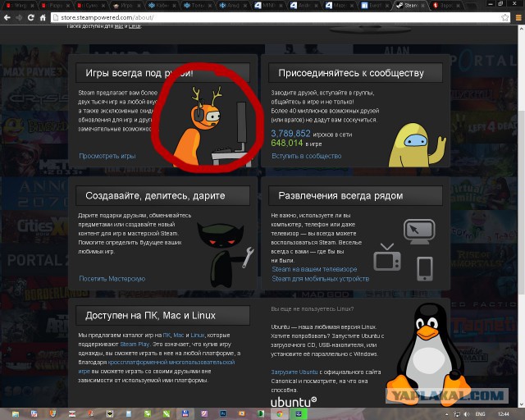Click the browser forward arrow
Viewport: 525px width, 420px height.
(19, 17)
